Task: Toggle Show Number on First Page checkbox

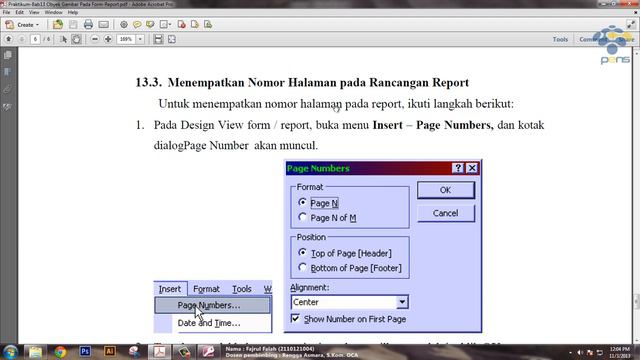Action: [x=295, y=318]
